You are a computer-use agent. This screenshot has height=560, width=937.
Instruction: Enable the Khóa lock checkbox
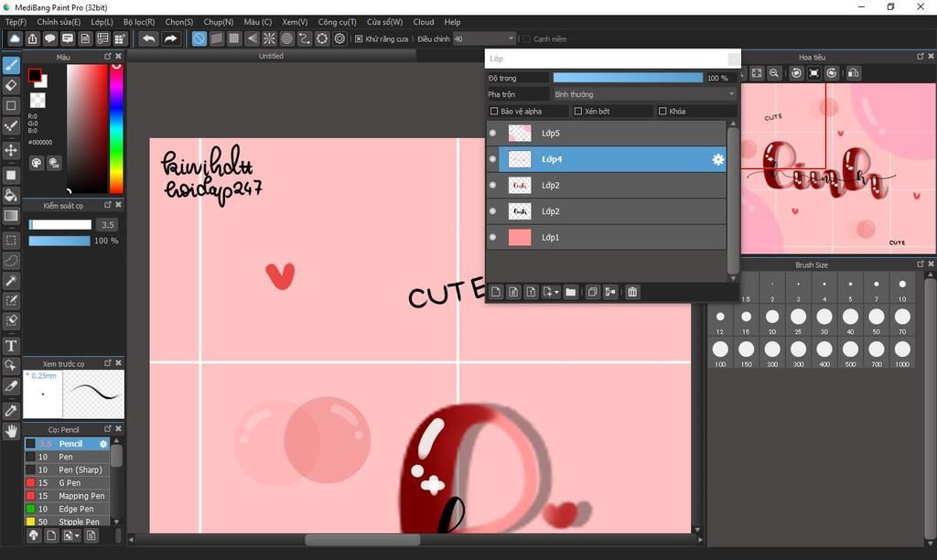662,111
